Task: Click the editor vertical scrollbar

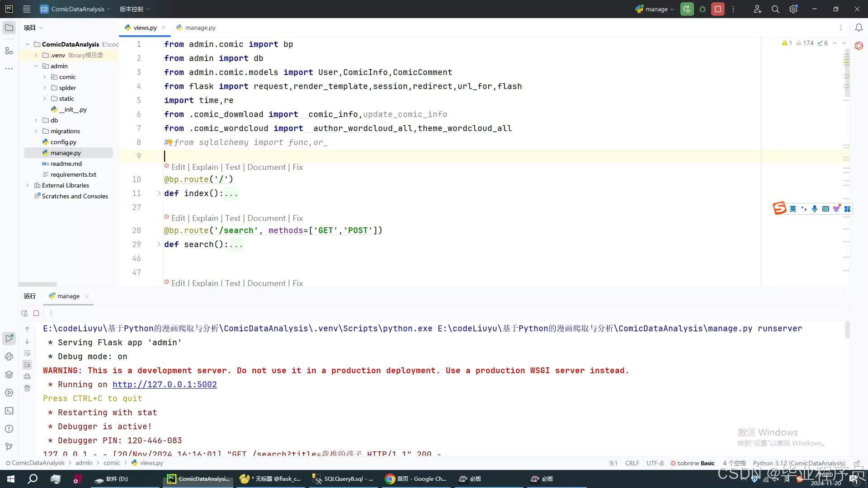Action: tap(847, 73)
